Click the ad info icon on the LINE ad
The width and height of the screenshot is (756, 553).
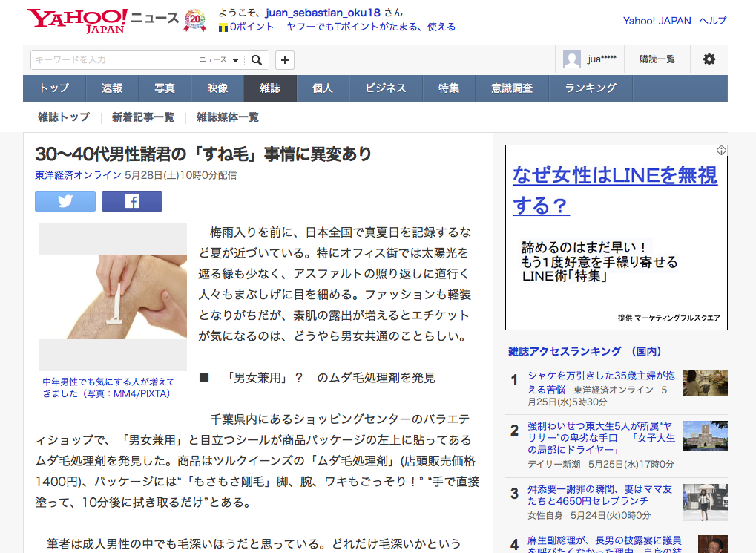point(720,149)
